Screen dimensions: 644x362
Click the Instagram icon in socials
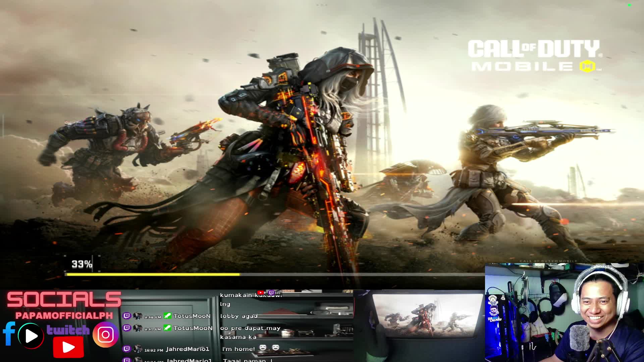click(106, 334)
